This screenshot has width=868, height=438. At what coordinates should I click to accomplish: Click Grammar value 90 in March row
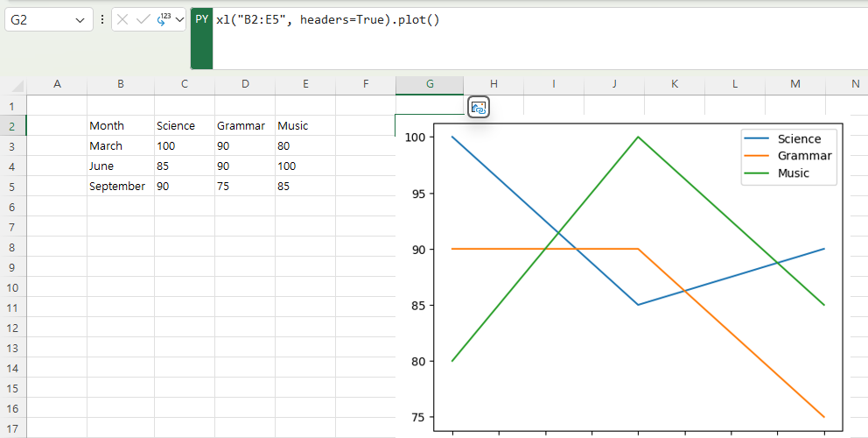(245, 145)
